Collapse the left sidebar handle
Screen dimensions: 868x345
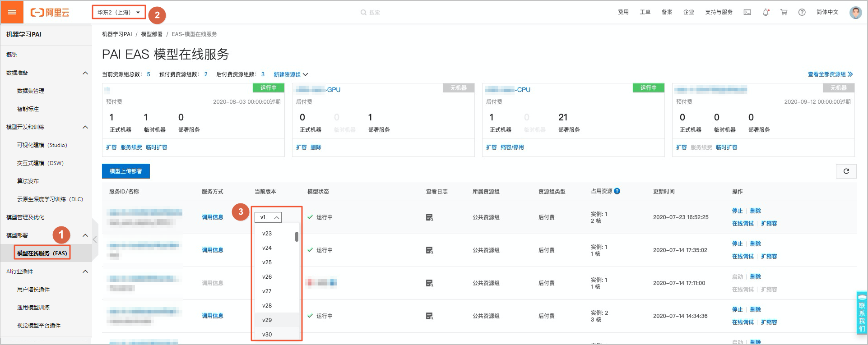click(x=95, y=239)
